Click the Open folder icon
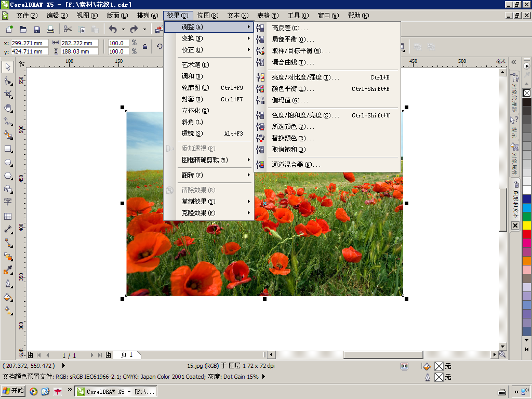The image size is (532, 399). 23,30
